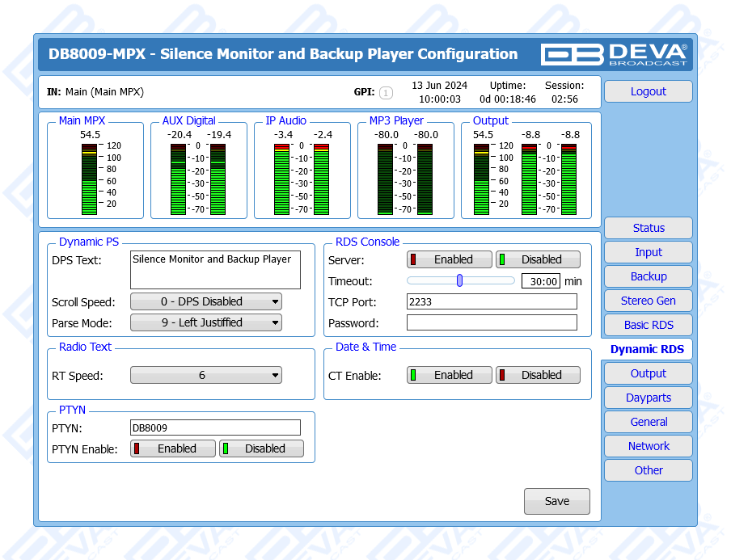Image resolution: width=731 pixels, height=560 pixels.
Task: Disable the CT Enable option
Action: pos(538,375)
